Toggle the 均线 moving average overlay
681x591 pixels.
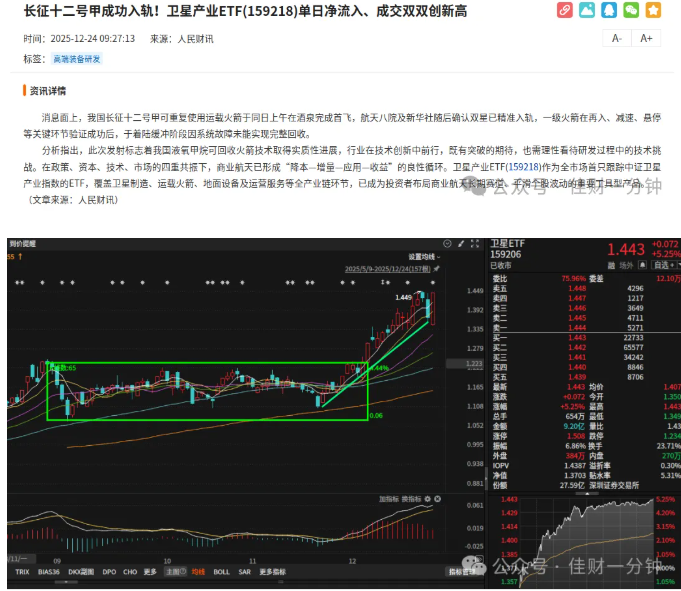point(198,571)
